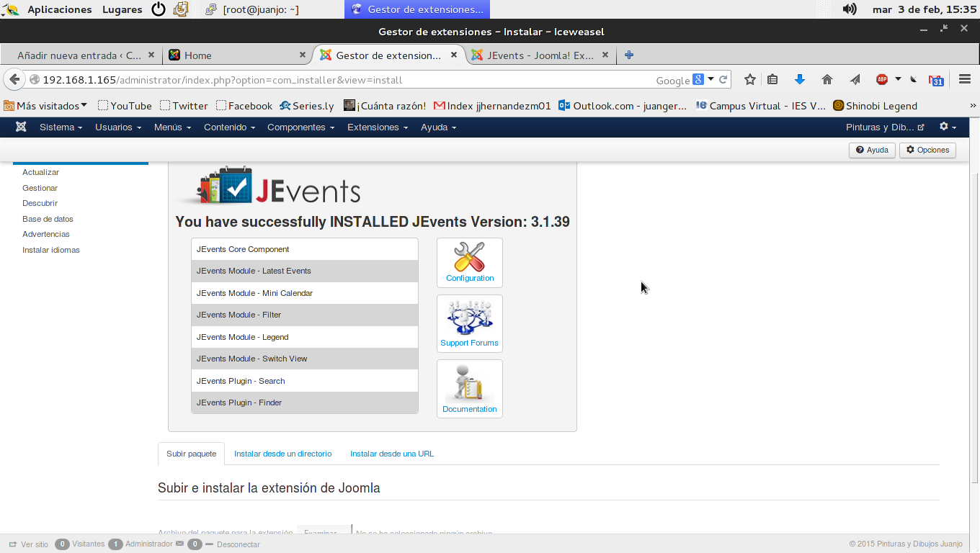This screenshot has height=553, width=980.
Task: Open the Support Forums icon
Action: click(x=469, y=318)
